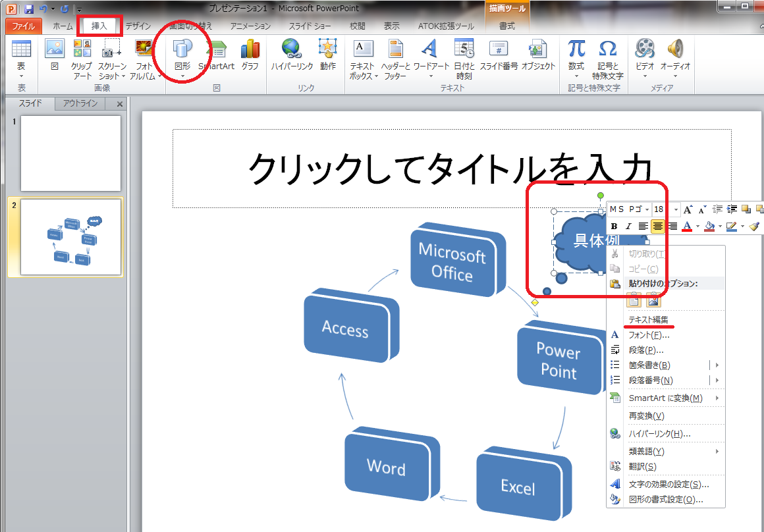This screenshot has height=532, width=764.
Task: Open Customize Quick Access Toolbar dropdown
Action: click(x=79, y=10)
